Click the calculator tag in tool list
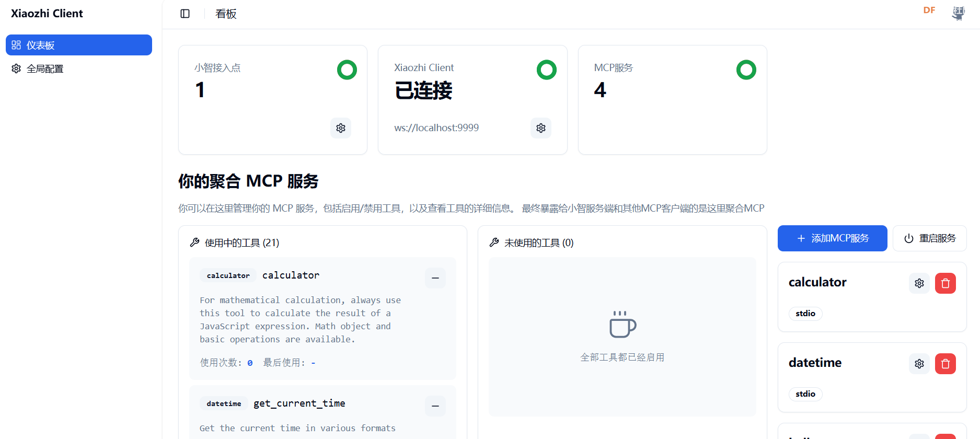Viewport: 980px width, 439px height. click(228, 275)
